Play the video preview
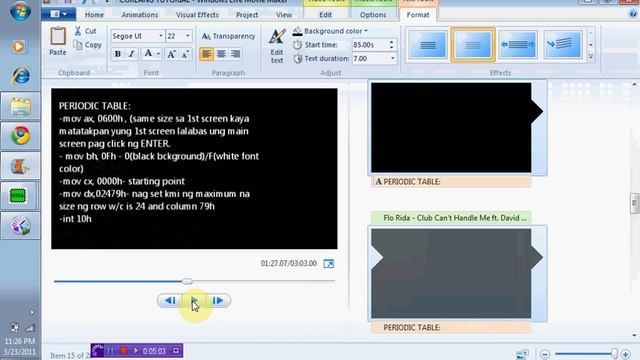This screenshot has width=640, height=360. 194,301
